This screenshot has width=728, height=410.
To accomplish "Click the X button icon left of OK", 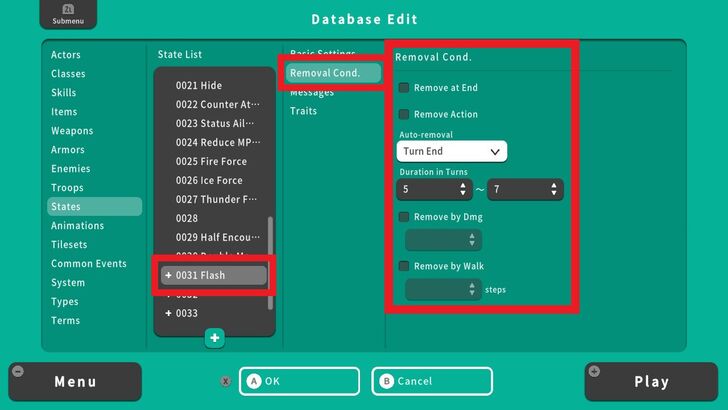I will pos(225,381).
